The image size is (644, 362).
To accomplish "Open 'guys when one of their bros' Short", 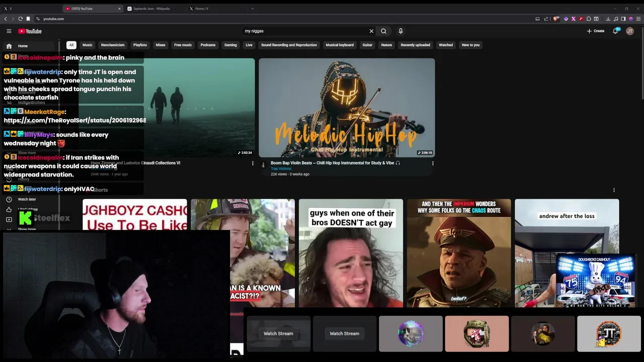I will (x=351, y=253).
